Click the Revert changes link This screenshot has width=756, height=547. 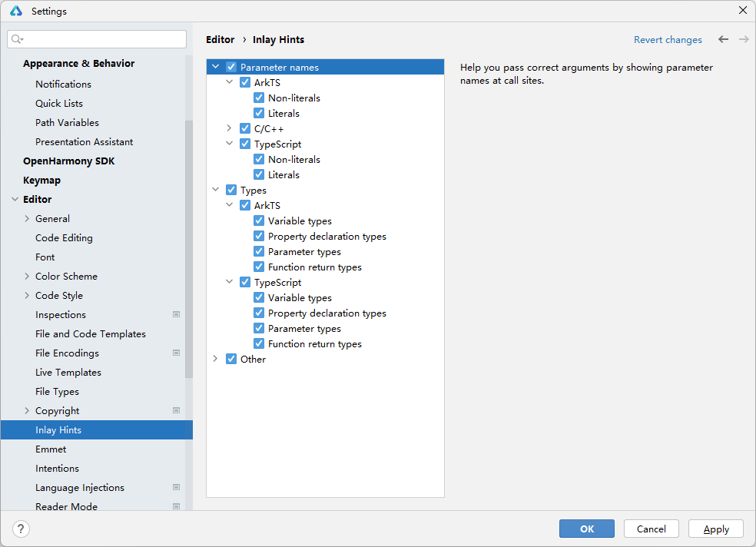(668, 40)
